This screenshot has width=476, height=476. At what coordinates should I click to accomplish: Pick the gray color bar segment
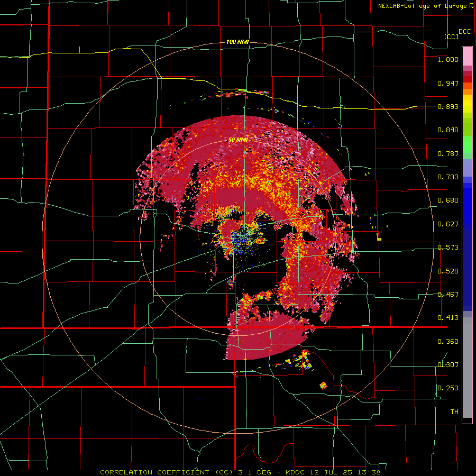pyautogui.click(x=467, y=368)
